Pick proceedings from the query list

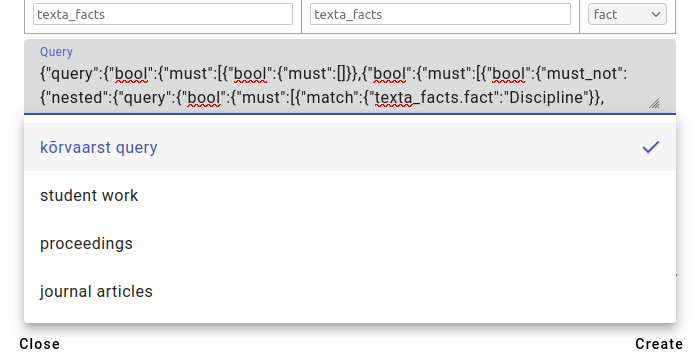(350, 243)
